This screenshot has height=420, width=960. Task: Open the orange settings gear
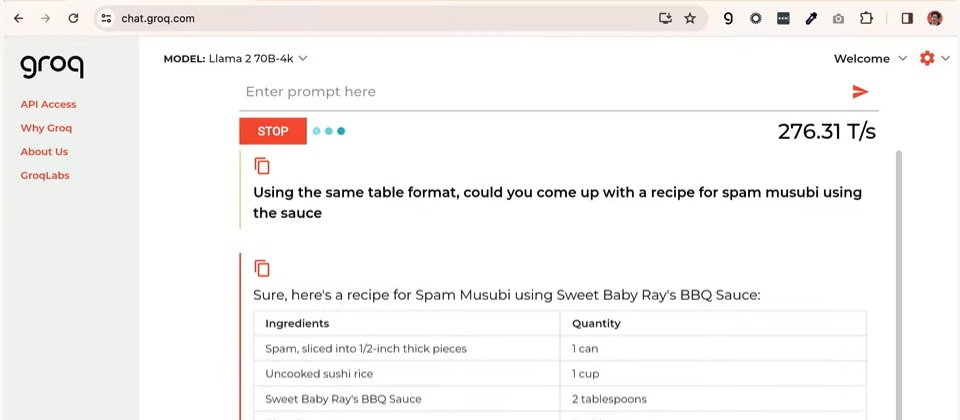(927, 58)
